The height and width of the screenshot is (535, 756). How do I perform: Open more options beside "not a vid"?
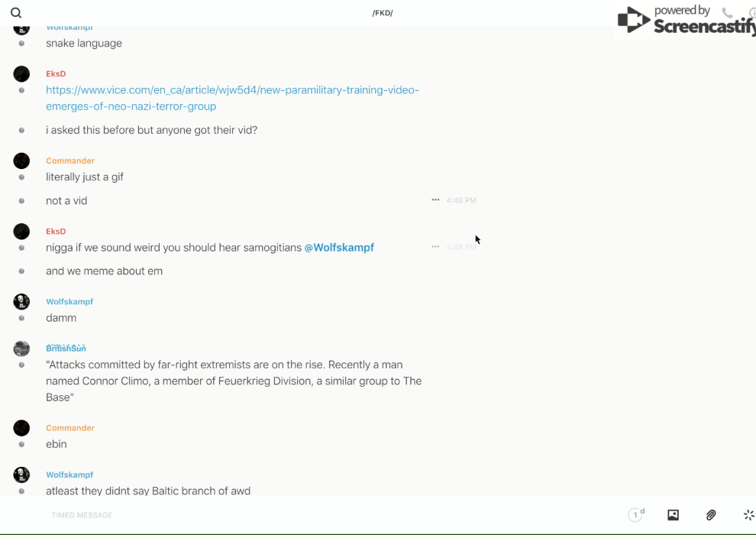pyautogui.click(x=435, y=200)
